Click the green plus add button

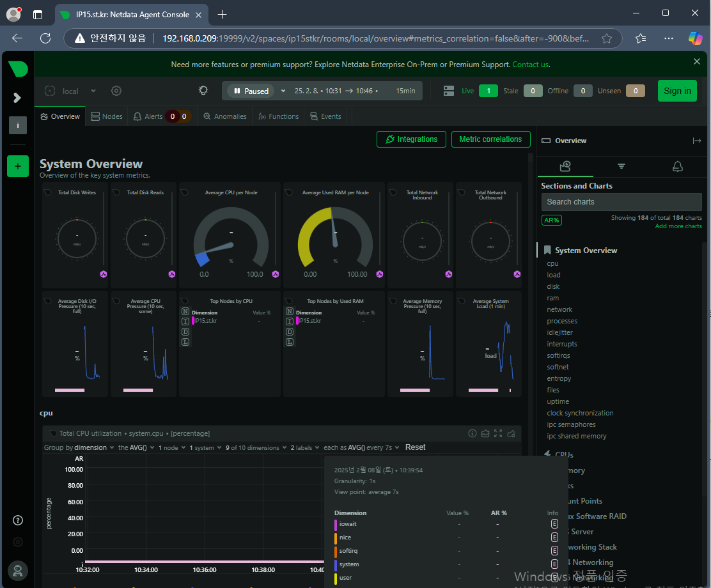[18, 166]
